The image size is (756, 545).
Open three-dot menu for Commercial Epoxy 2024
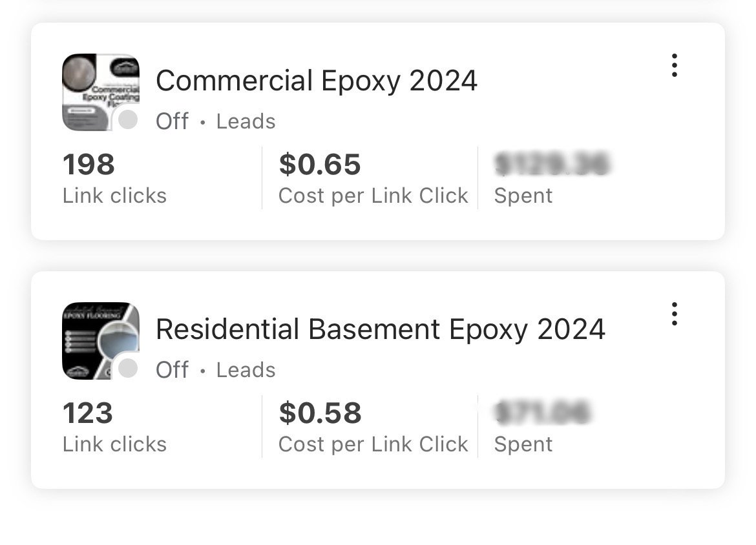coord(674,65)
